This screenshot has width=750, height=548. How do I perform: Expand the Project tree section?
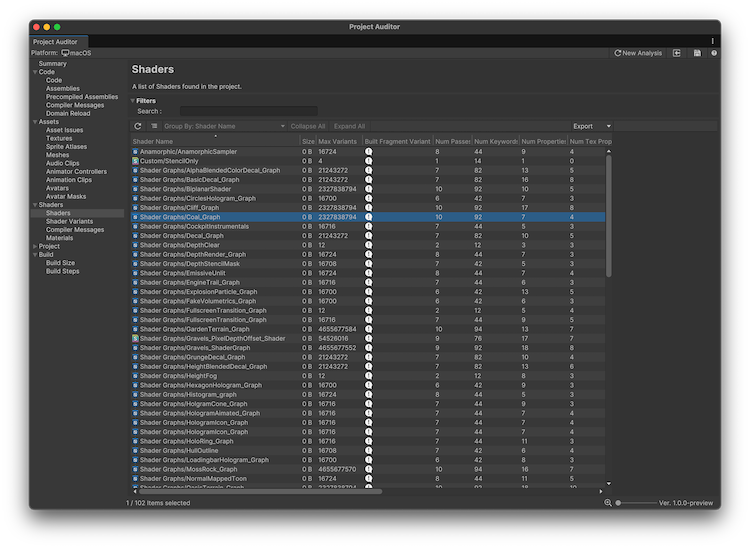point(34,246)
